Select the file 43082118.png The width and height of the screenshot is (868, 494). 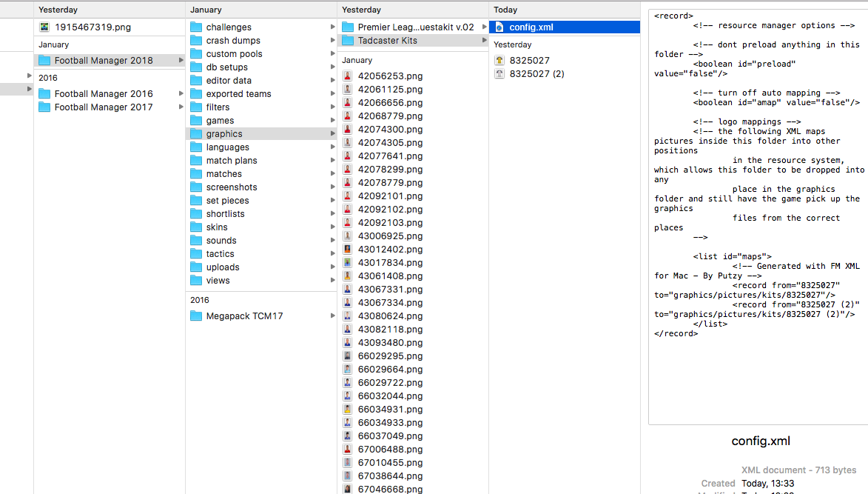coord(390,329)
